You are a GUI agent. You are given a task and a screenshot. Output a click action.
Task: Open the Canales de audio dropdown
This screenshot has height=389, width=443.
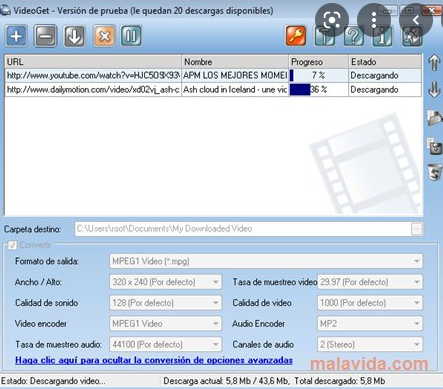point(370,344)
